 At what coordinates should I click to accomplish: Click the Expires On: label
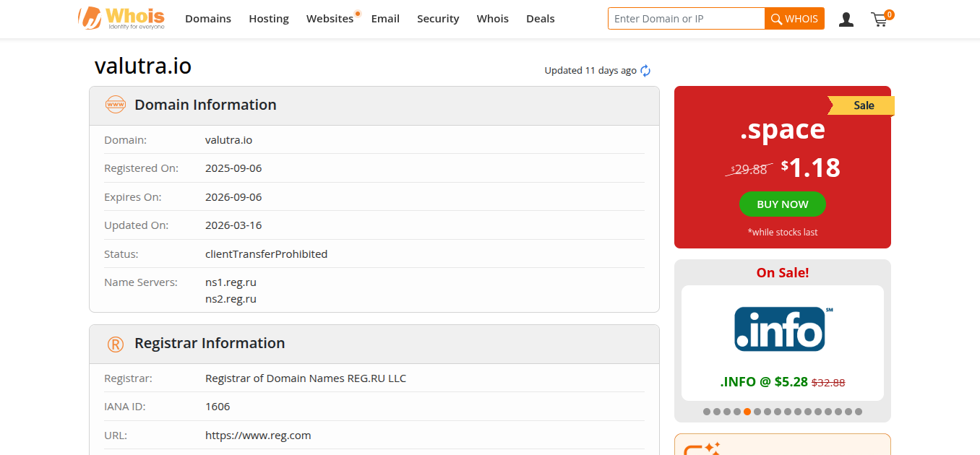133,197
